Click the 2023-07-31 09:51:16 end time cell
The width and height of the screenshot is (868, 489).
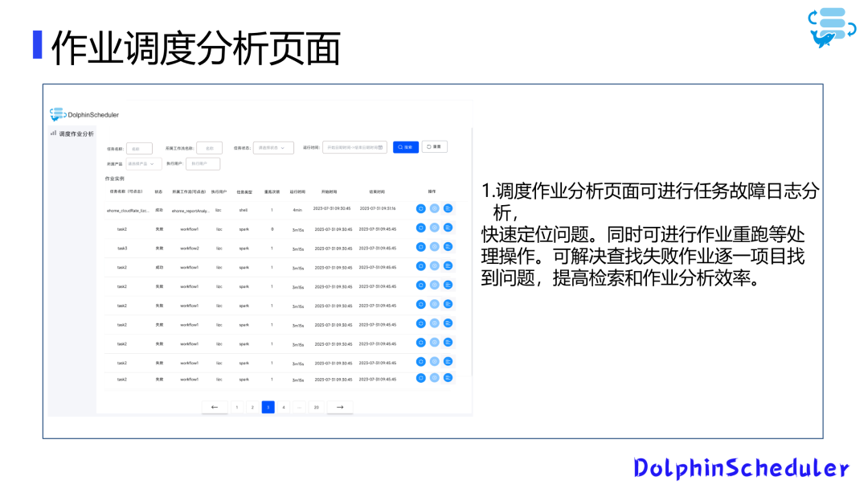click(x=378, y=209)
